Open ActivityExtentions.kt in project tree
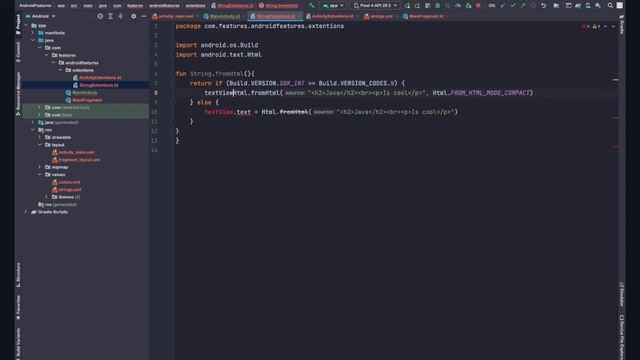Viewport: 640px width, 360px height. [100, 78]
